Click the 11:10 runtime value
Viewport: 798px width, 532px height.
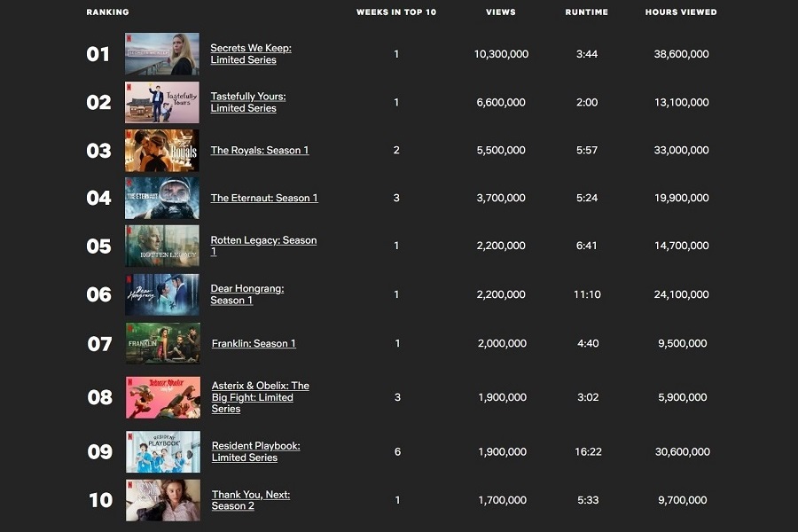(x=587, y=294)
